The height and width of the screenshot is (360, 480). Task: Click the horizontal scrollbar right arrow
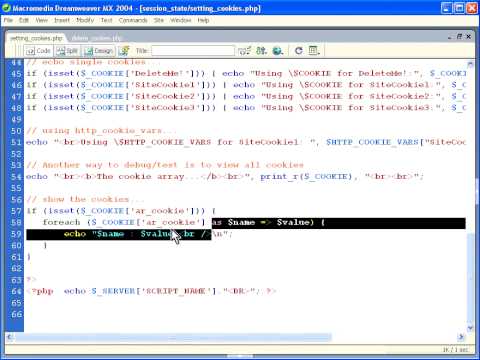[x=462, y=337]
